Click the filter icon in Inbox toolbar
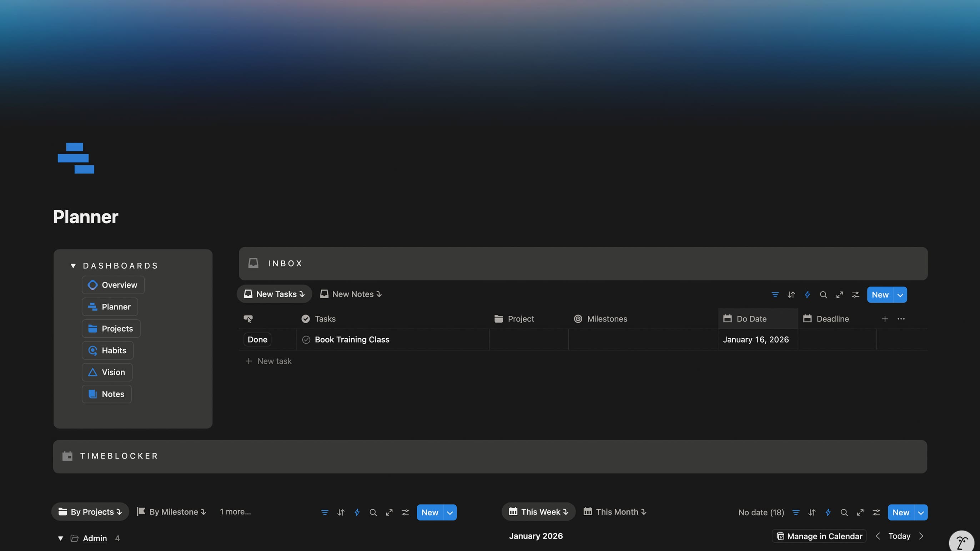The image size is (980, 551). [775, 295]
